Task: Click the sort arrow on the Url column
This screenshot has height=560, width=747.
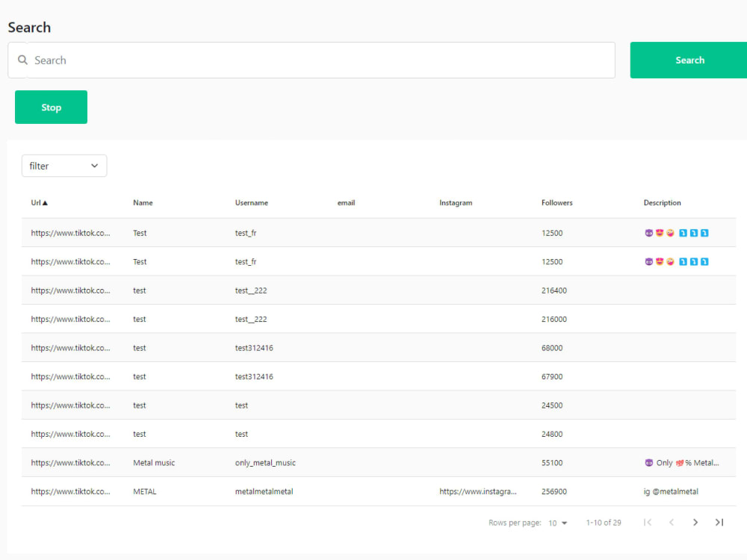Action: tap(47, 202)
